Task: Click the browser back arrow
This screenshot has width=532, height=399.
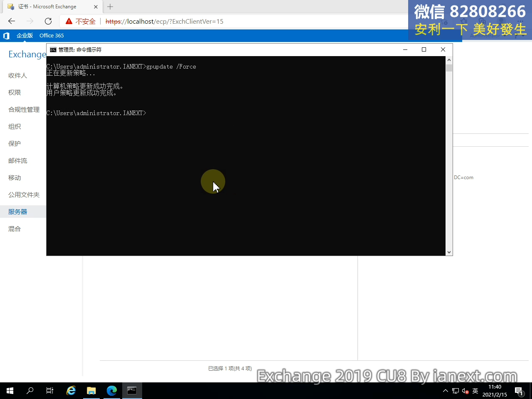Action: tap(12, 21)
